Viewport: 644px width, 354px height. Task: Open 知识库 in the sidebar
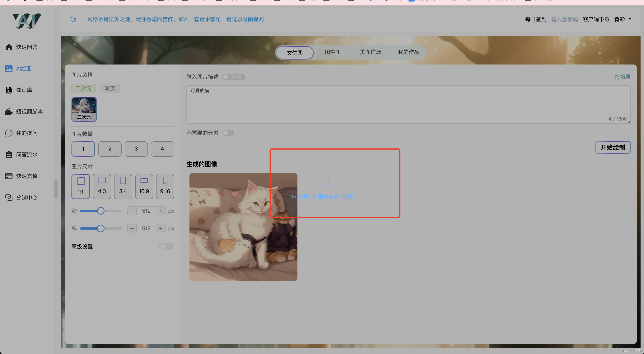24,90
